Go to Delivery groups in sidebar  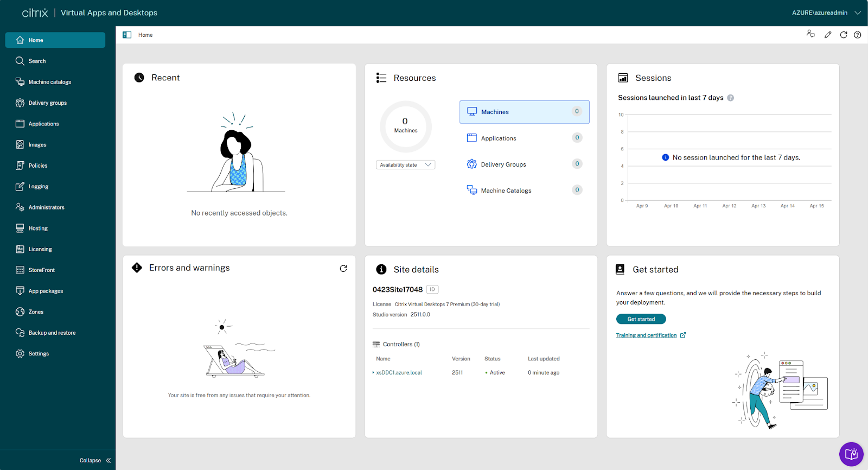coord(47,103)
